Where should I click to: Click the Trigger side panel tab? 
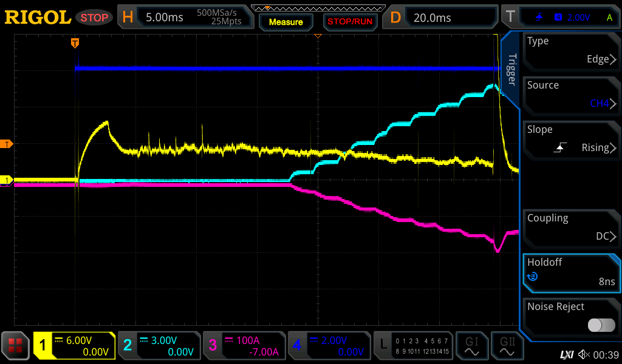[x=511, y=70]
